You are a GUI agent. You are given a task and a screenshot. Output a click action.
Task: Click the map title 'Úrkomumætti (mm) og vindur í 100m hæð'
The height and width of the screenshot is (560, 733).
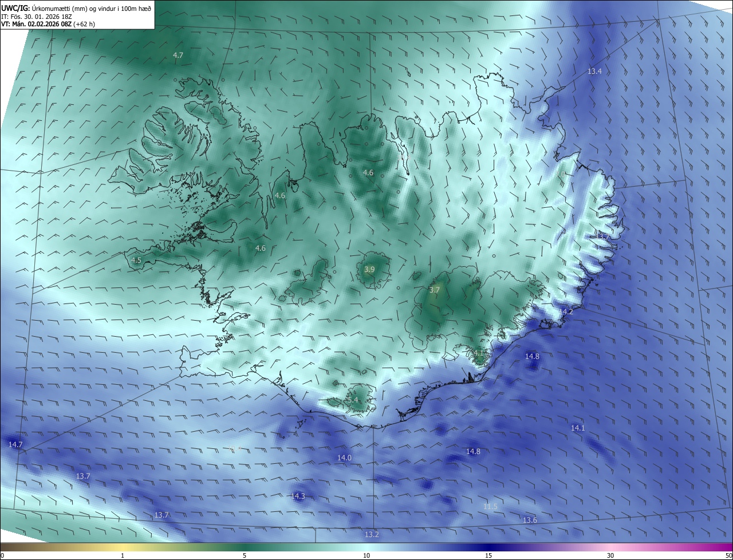tap(92, 8)
